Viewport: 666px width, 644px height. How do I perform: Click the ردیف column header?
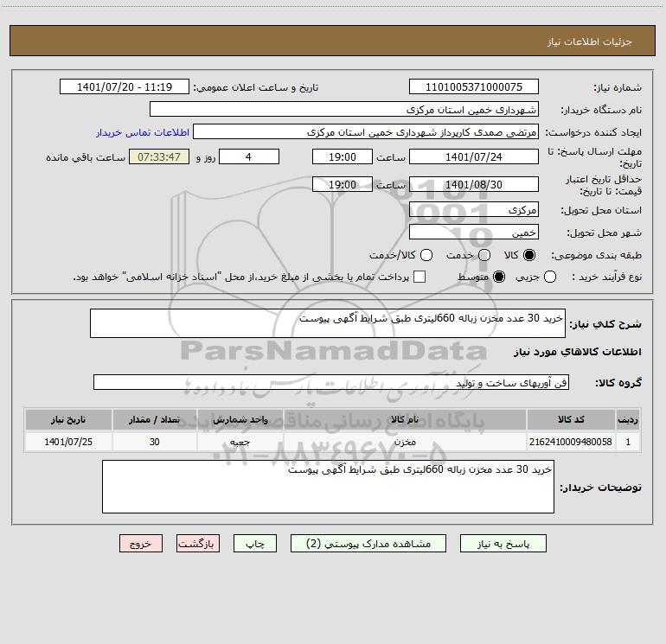[628, 420]
